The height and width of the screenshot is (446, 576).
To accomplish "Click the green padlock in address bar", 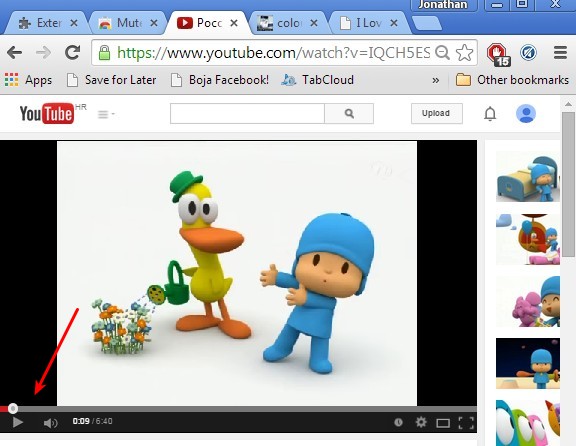I will pos(104,53).
